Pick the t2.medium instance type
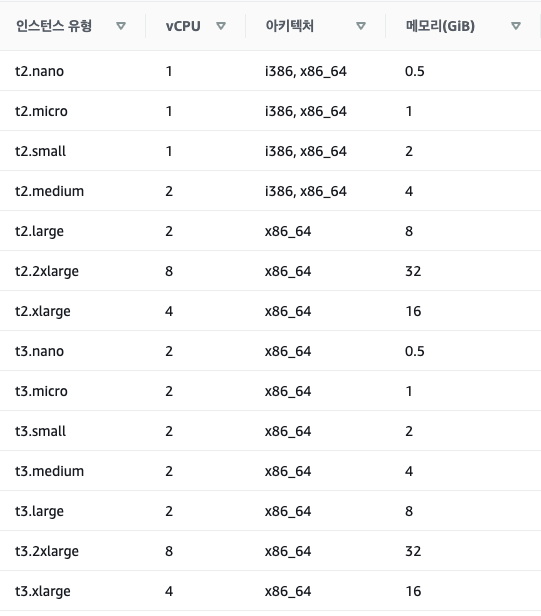The width and height of the screenshot is (541, 616). 50,191
